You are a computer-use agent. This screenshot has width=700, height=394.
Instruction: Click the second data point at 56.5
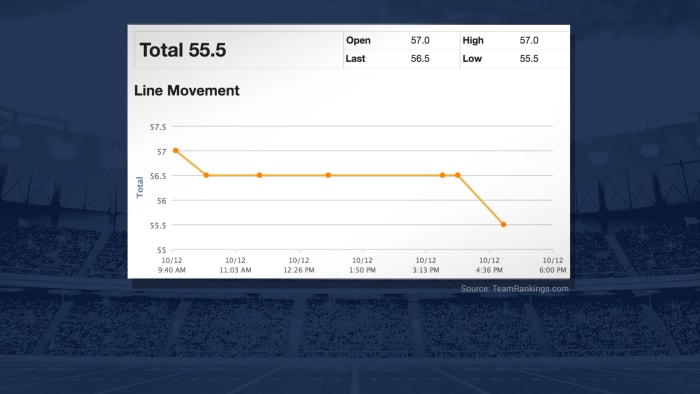(x=206, y=175)
